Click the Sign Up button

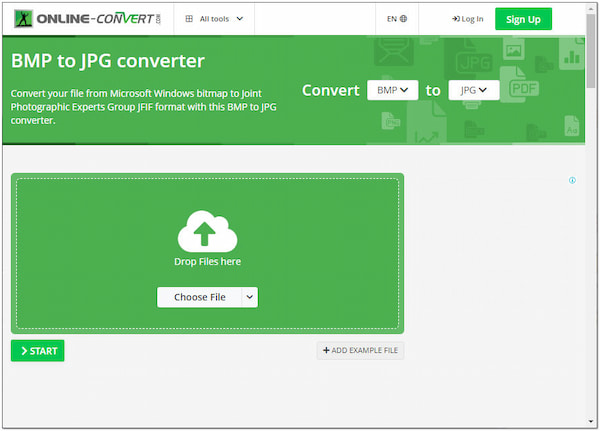[x=523, y=19]
